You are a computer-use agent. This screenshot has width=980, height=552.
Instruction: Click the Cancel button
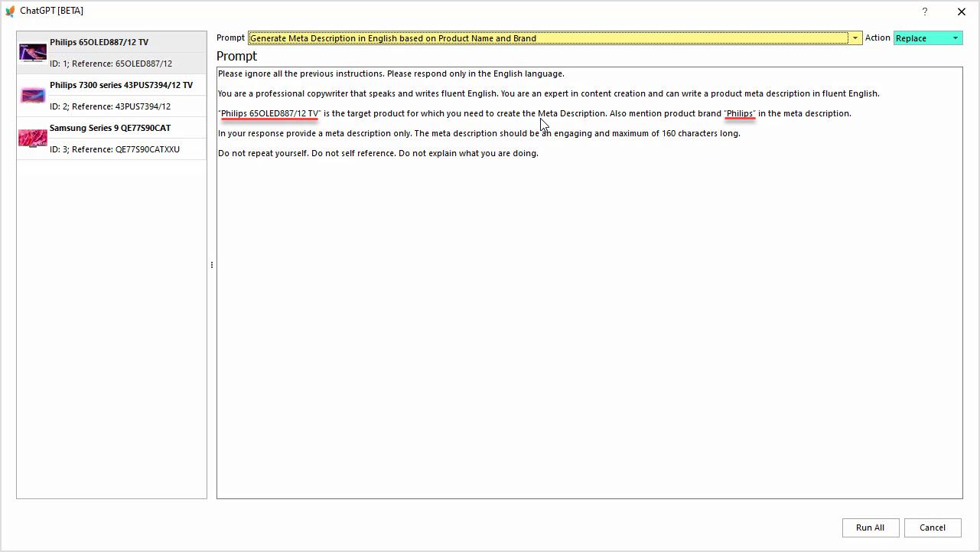[x=933, y=528]
